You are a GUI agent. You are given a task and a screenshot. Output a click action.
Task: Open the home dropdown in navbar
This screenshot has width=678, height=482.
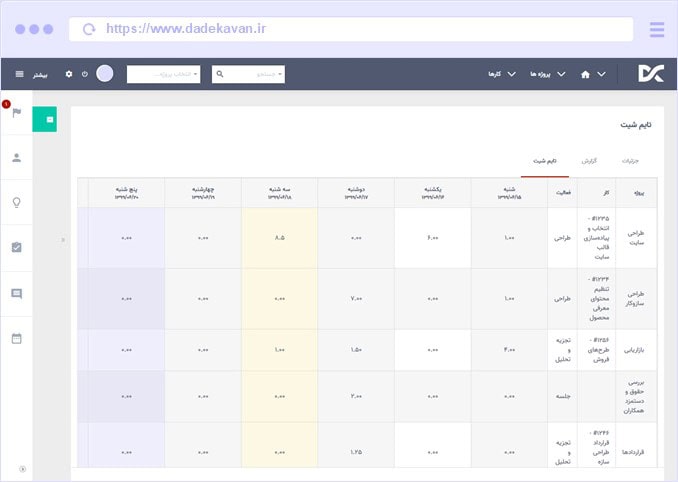click(x=592, y=74)
